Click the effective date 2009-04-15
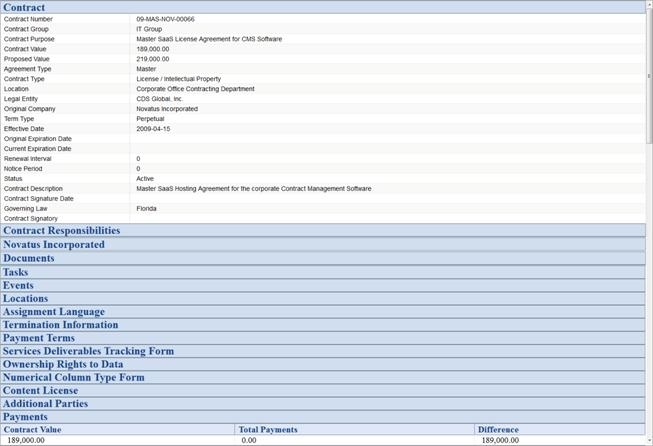653x446 pixels. (153, 129)
